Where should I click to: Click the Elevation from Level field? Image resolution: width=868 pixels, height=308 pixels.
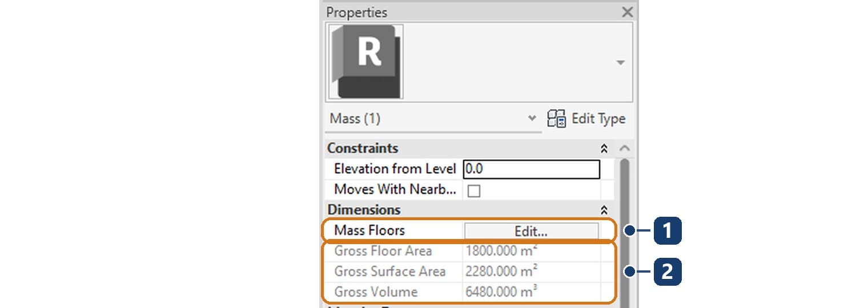pos(531,169)
